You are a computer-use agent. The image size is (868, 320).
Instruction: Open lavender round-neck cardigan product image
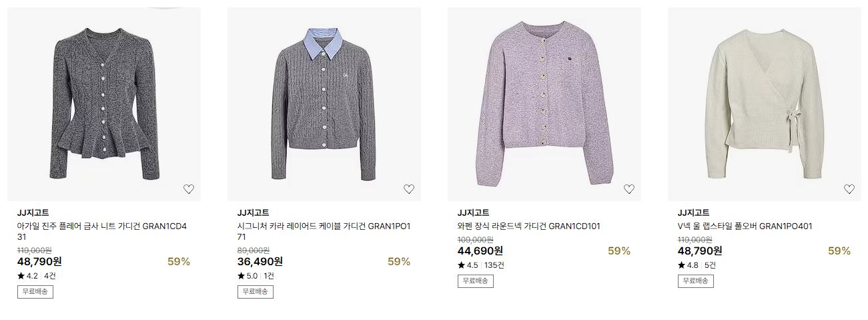click(544, 104)
